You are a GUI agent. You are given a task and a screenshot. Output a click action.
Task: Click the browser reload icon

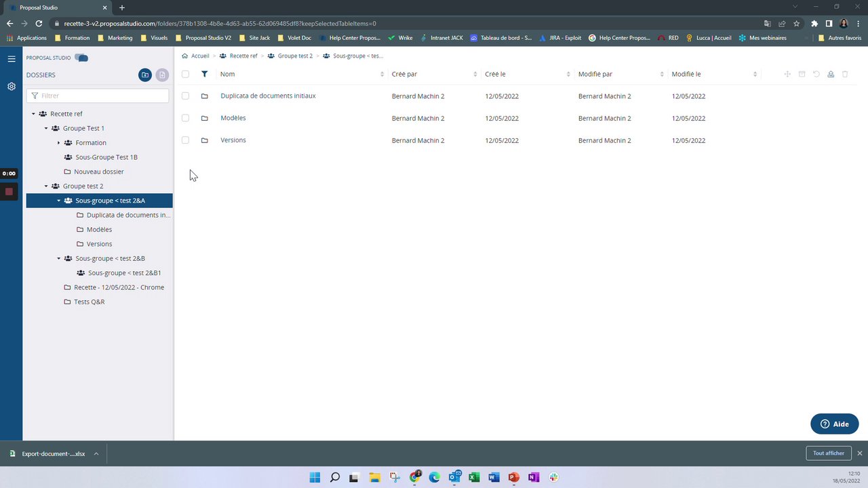[39, 23]
